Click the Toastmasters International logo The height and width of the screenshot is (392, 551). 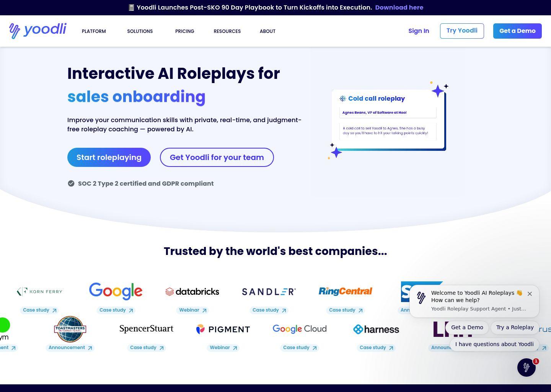70,329
